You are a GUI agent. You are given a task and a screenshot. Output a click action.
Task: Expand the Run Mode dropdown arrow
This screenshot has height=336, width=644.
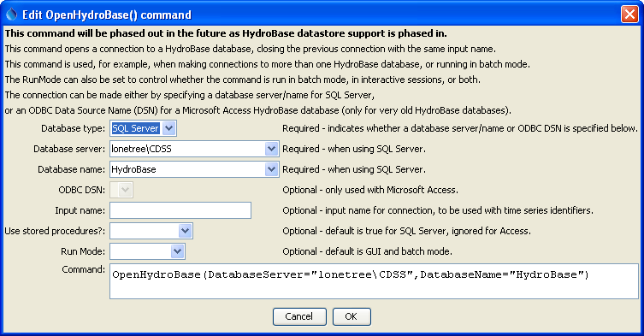click(177, 251)
